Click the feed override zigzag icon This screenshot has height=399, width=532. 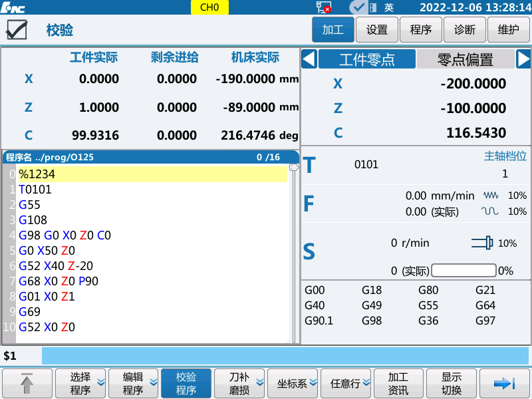(490, 196)
